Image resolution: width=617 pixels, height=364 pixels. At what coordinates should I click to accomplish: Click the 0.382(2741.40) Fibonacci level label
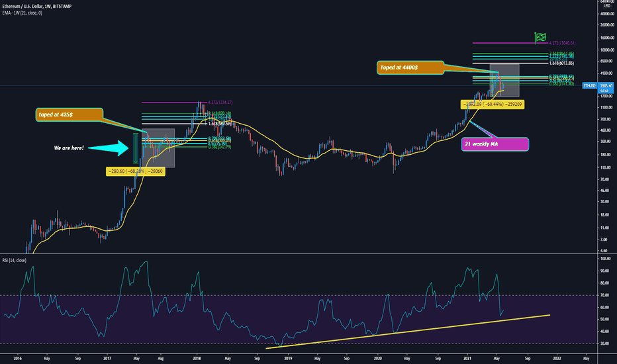point(561,84)
